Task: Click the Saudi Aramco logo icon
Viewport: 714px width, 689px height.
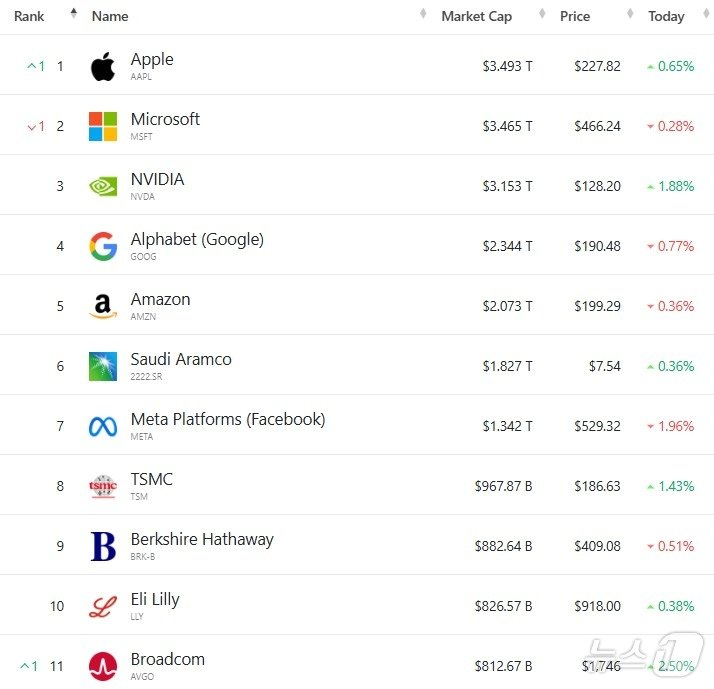Action: pyautogui.click(x=103, y=366)
